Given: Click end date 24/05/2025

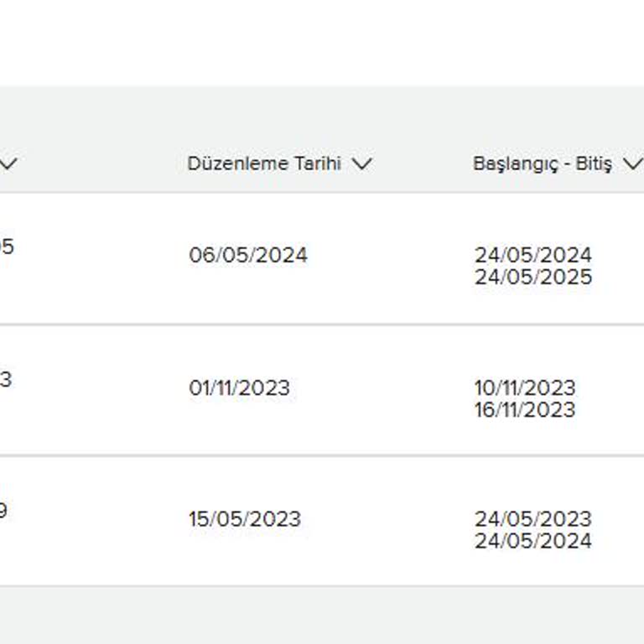Looking at the screenshot, I should point(532,278).
